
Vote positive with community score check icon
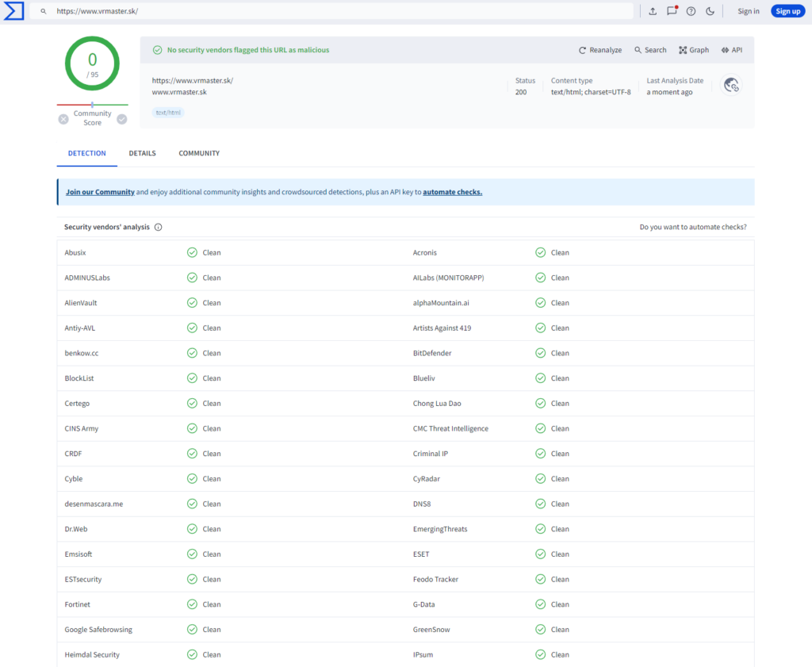tap(121, 119)
